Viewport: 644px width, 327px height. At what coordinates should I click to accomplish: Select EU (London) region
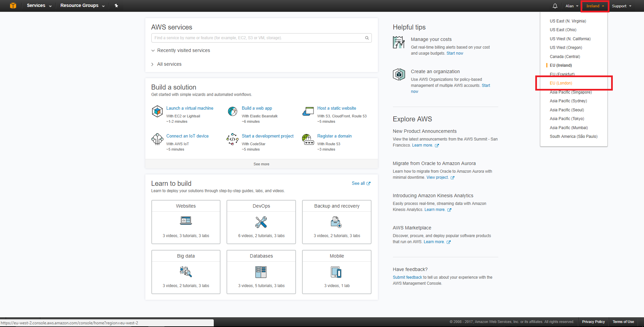click(561, 83)
